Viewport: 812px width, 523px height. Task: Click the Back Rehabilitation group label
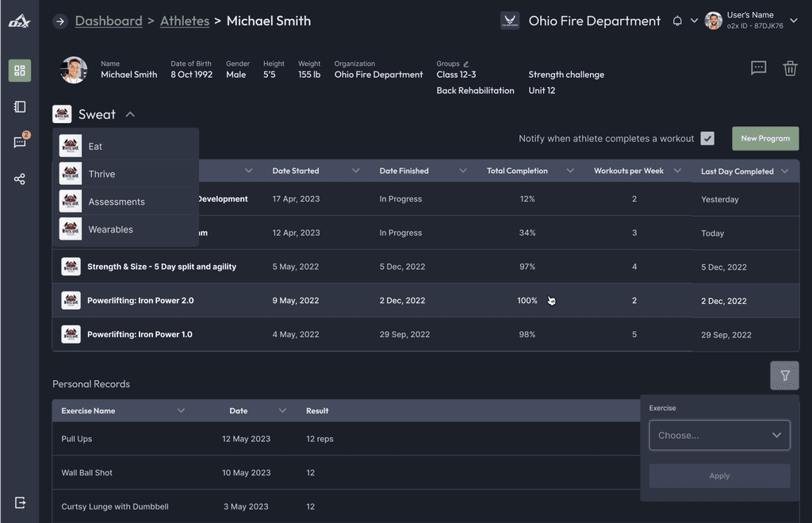pos(476,90)
